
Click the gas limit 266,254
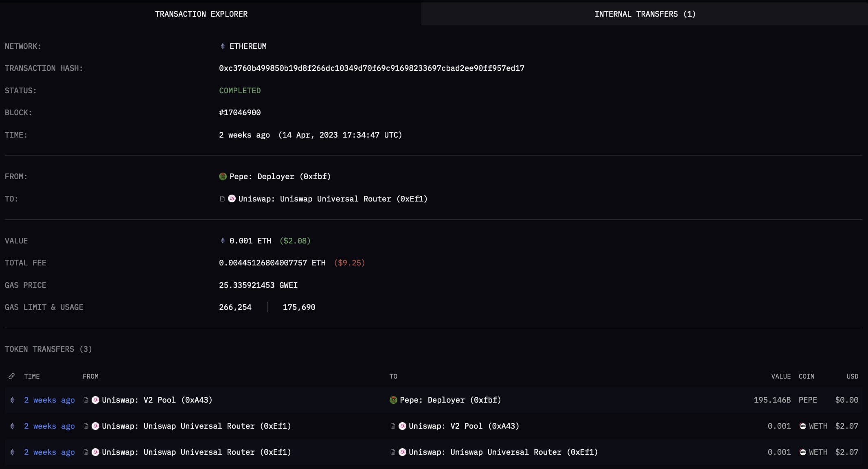point(235,307)
